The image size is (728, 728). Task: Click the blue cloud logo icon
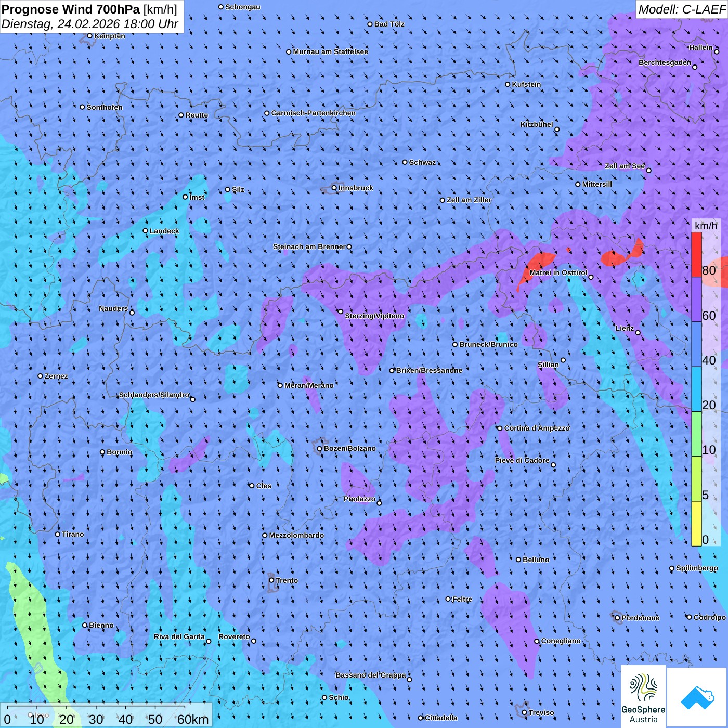coord(697,698)
